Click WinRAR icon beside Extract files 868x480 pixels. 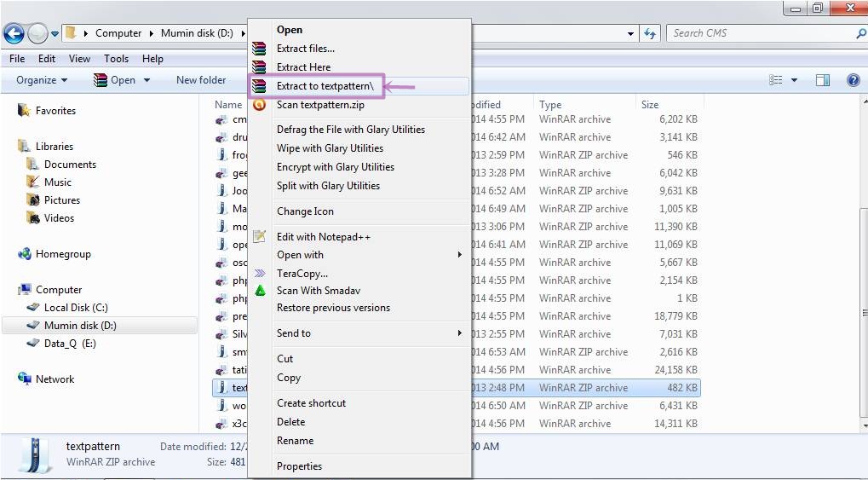259,49
